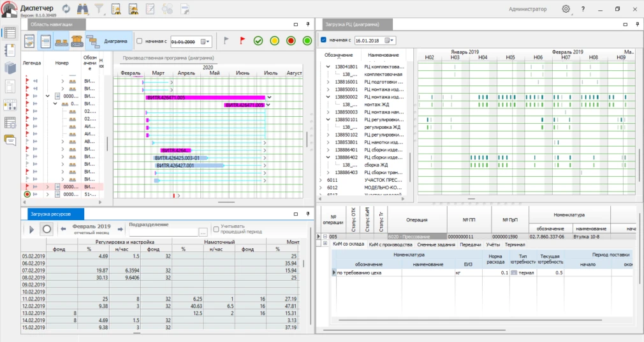Collapse tree node 138850002
The height and width of the screenshot is (342, 644).
(x=328, y=97)
